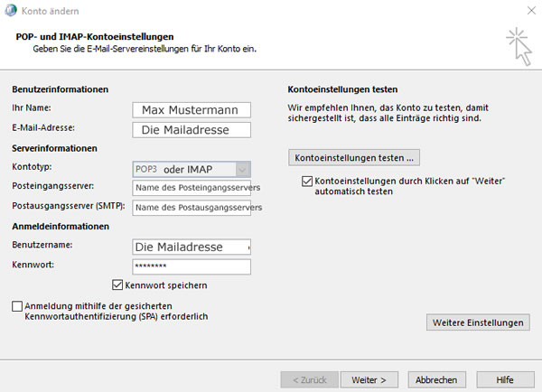Click the cursor wizard graphic in the header
Screen dimensions: 542x392
click(519, 47)
